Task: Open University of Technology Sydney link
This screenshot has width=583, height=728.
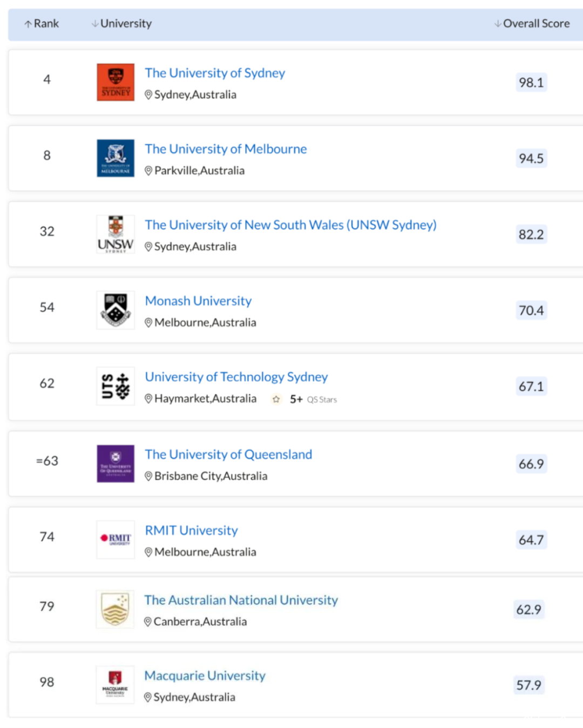Action: [x=236, y=377]
